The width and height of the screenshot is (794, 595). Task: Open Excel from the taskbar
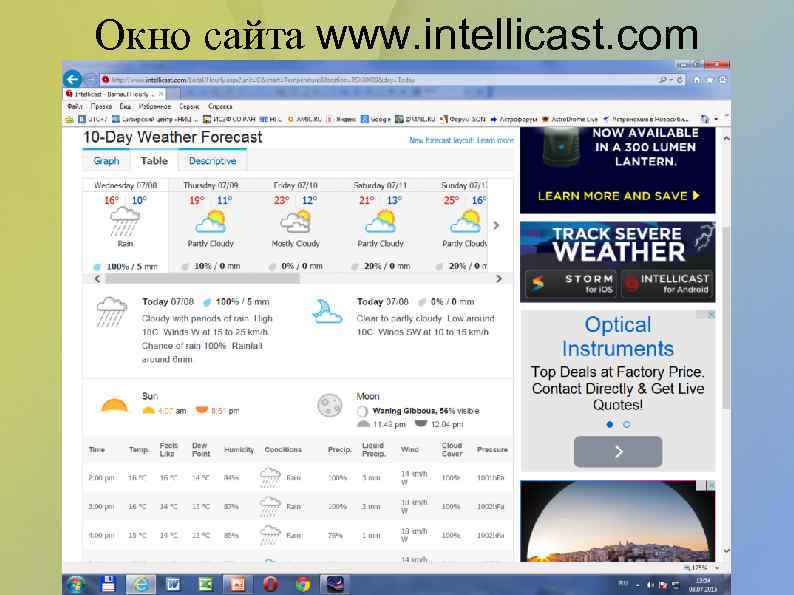tap(206, 585)
